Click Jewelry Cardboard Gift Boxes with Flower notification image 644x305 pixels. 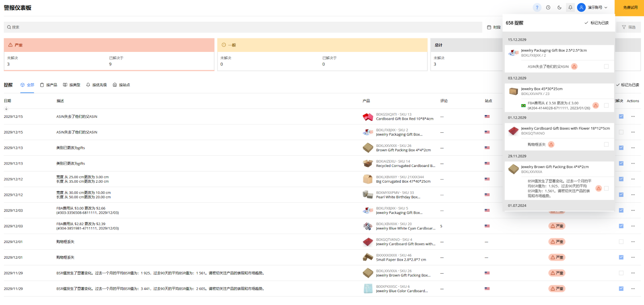click(x=514, y=131)
